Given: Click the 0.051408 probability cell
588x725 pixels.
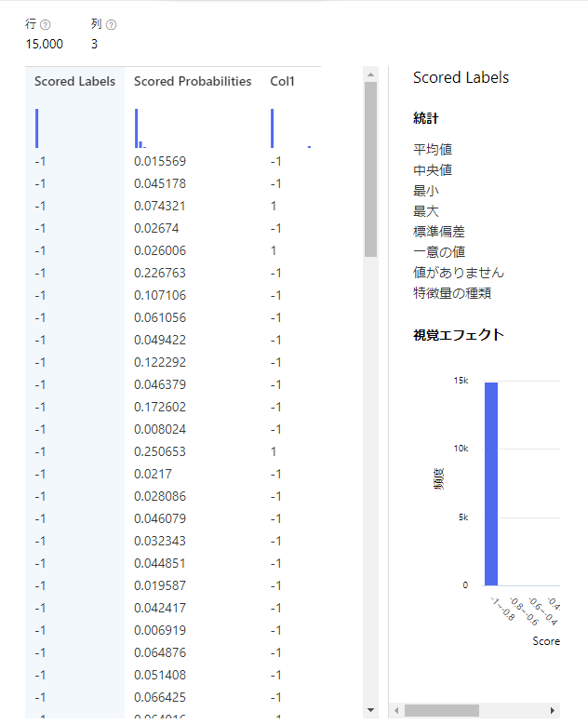Looking at the screenshot, I should (x=160, y=675).
